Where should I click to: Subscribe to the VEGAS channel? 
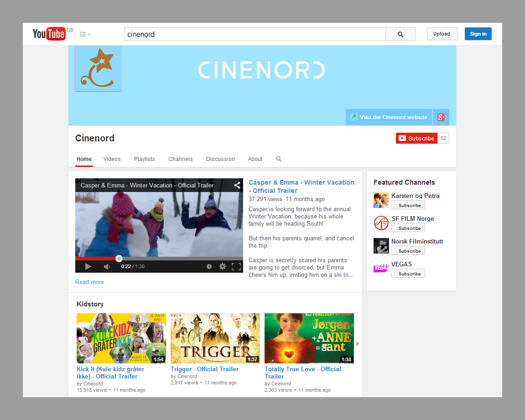pyautogui.click(x=408, y=274)
